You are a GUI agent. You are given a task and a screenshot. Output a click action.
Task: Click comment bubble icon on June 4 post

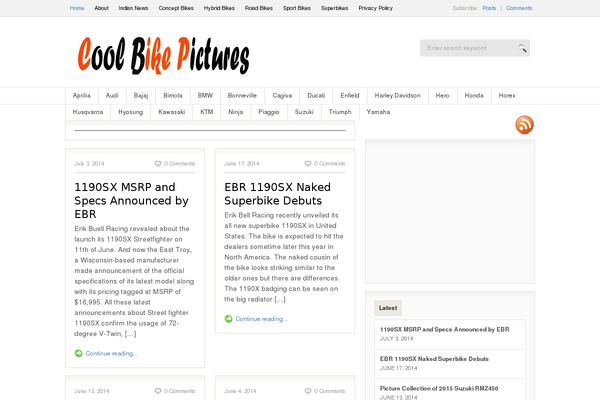tap(308, 391)
